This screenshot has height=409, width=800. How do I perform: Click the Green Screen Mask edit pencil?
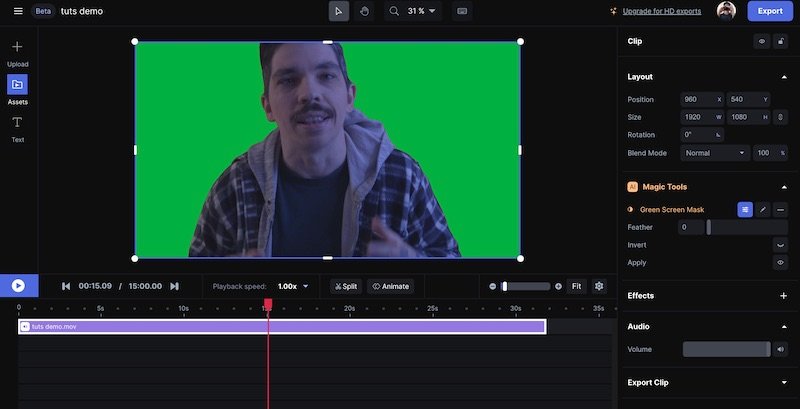pyautogui.click(x=763, y=209)
